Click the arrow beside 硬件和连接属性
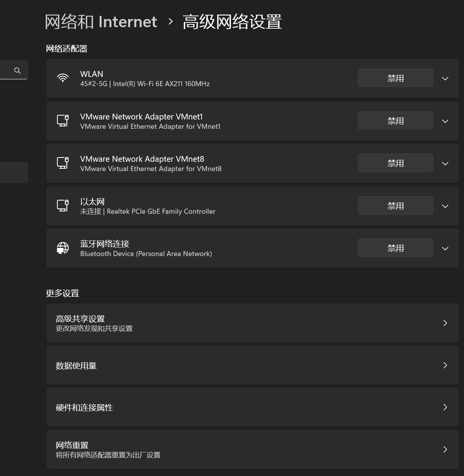Viewport: 464px width, 476px height. point(445,407)
